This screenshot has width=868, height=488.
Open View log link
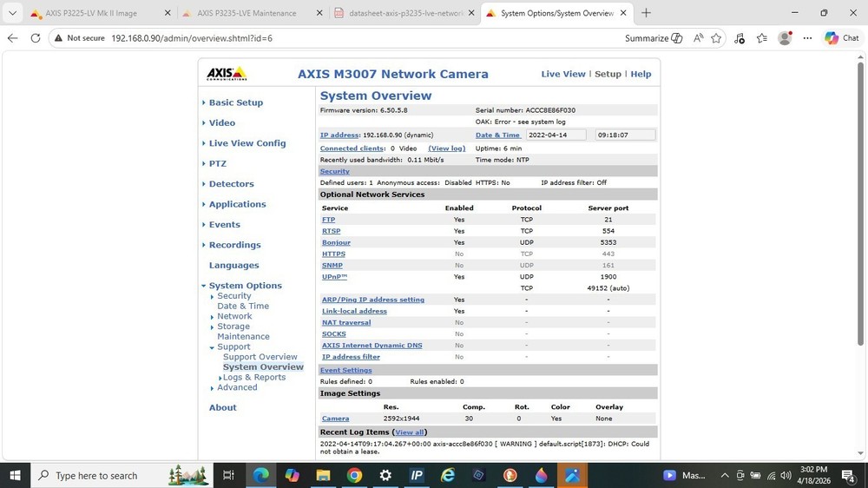point(447,148)
